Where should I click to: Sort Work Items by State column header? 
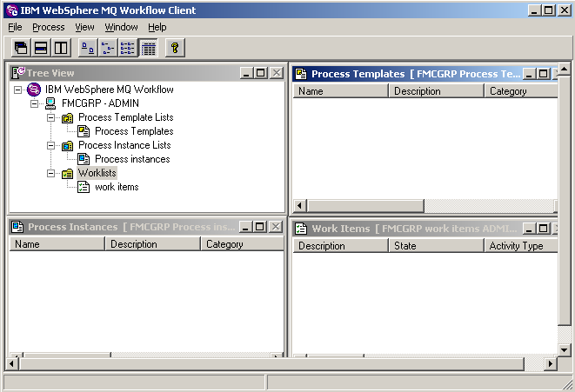tap(436, 246)
